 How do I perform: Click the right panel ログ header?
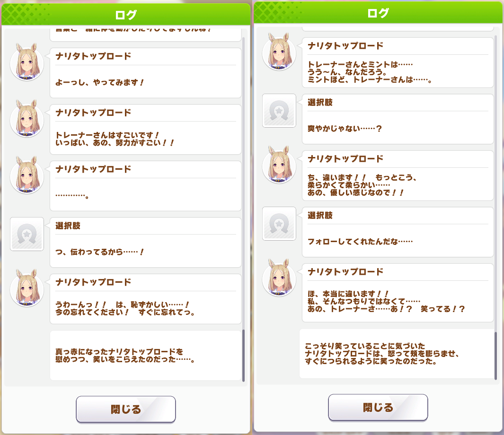[x=378, y=13]
